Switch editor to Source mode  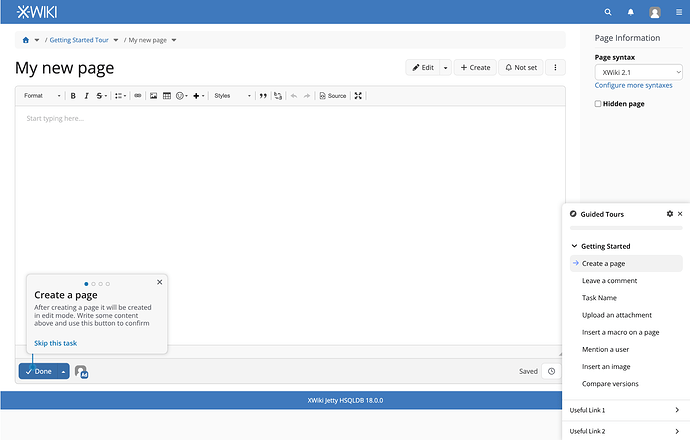click(333, 95)
